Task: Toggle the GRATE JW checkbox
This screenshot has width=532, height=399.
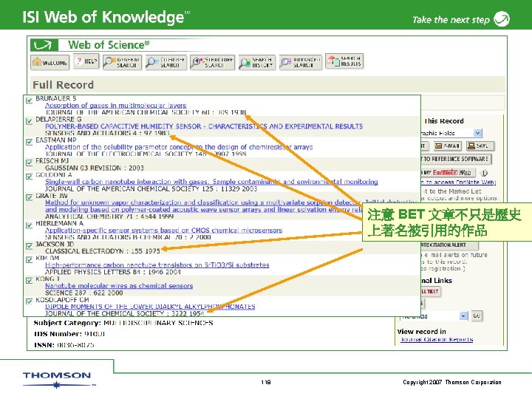Action: click(30, 197)
